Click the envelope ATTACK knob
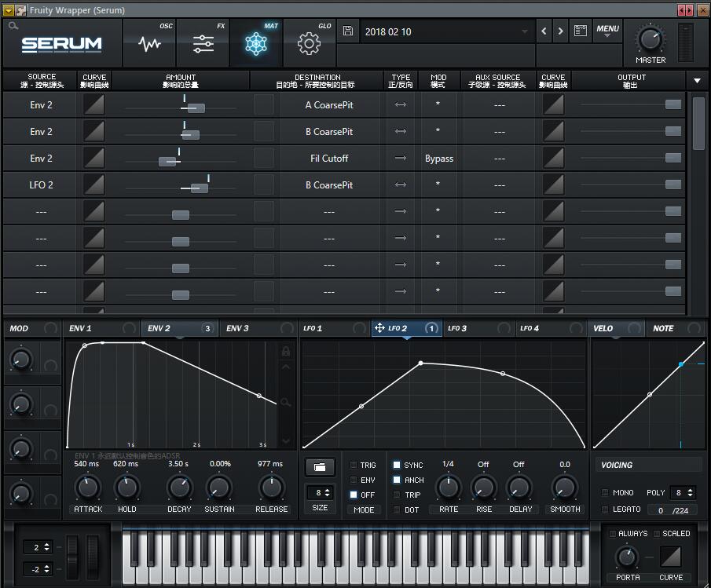 [x=87, y=488]
